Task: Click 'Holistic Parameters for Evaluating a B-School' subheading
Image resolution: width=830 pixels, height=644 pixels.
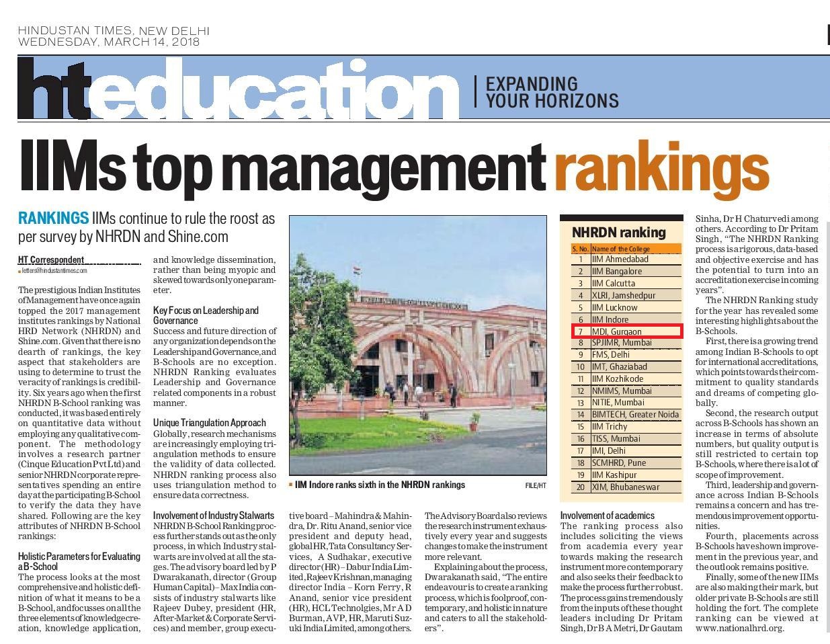Action: click(x=79, y=561)
